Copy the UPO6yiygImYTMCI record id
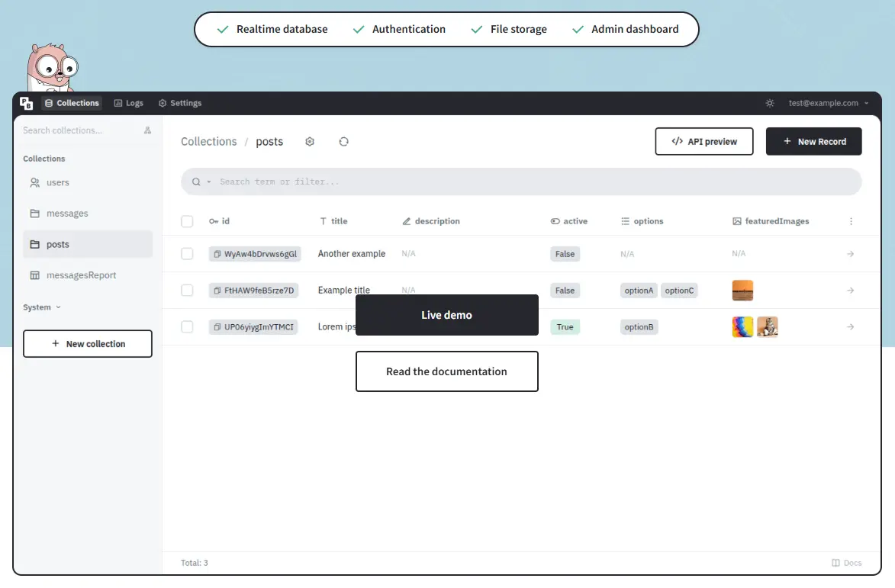 [217, 326]
